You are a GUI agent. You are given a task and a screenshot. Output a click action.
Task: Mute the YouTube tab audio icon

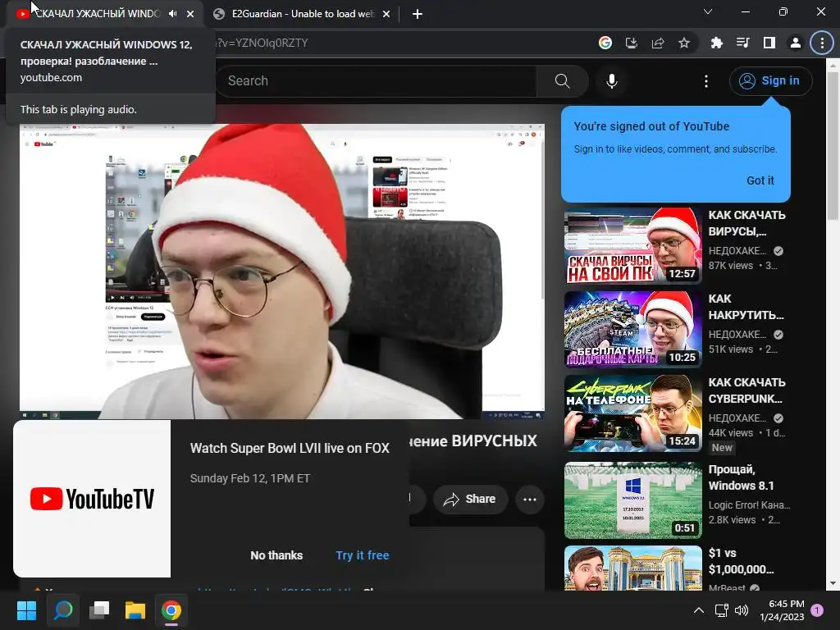172,14
